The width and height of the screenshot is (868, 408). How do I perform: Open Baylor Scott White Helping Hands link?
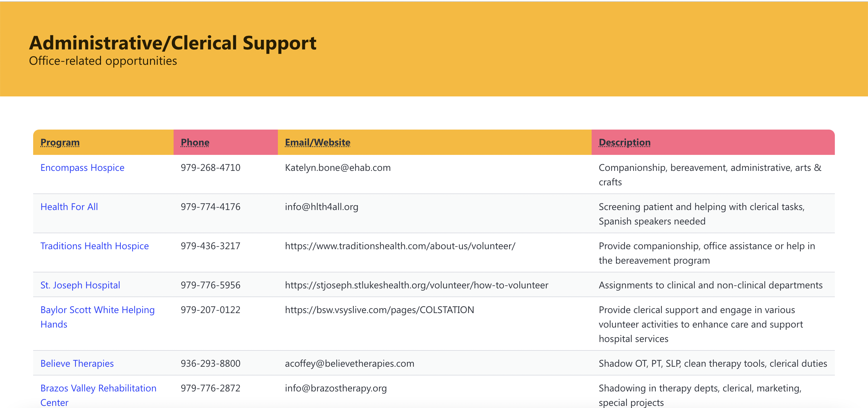(x=97, y=310)
